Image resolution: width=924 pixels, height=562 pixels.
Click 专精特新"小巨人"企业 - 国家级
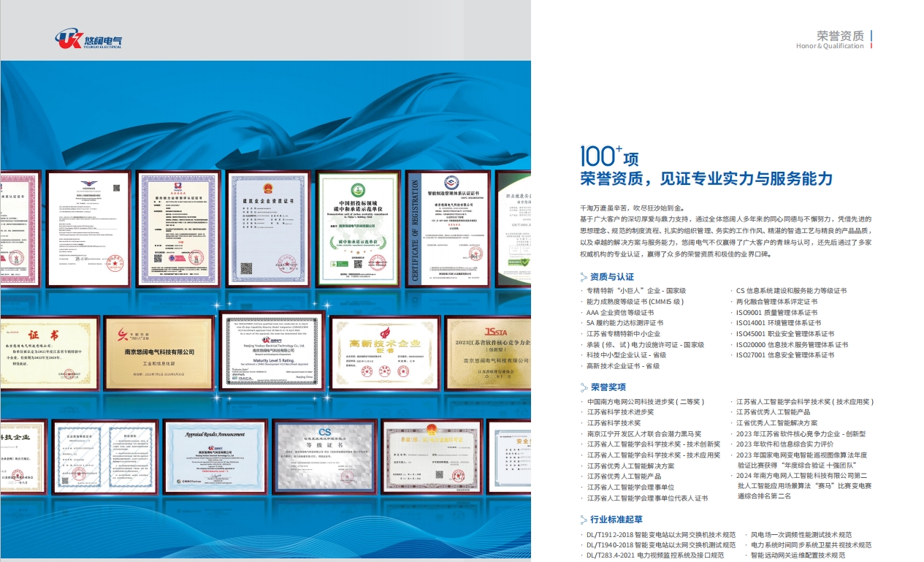(636, 291)
